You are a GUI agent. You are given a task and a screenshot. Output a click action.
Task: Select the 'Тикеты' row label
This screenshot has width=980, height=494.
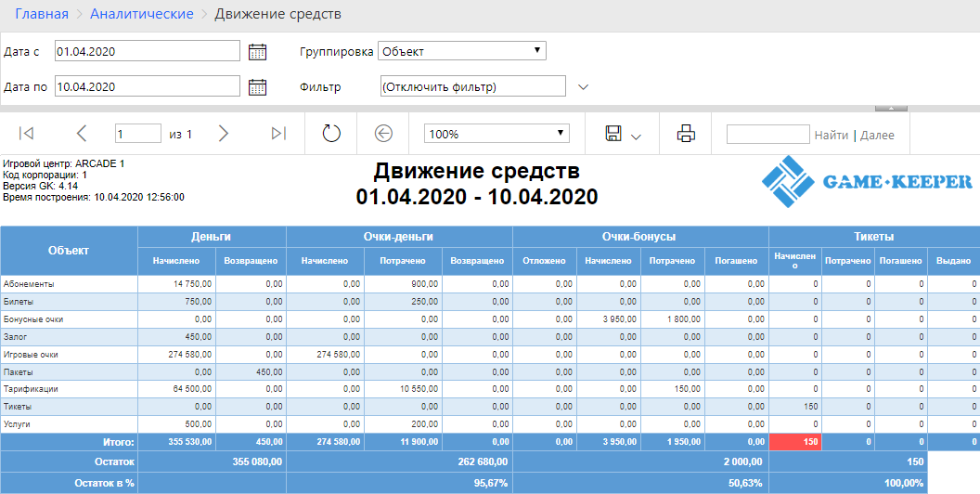pyautogui.click(x=18, y=407)
